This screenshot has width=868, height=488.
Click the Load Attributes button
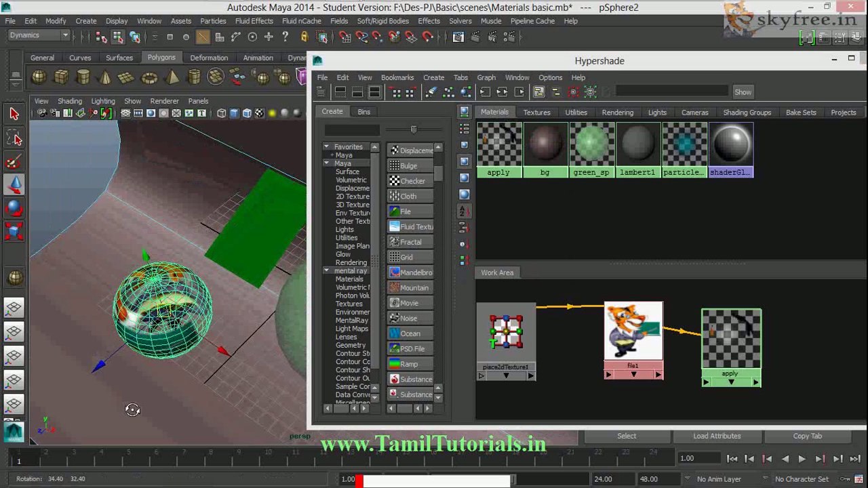[x=717, y=436]
